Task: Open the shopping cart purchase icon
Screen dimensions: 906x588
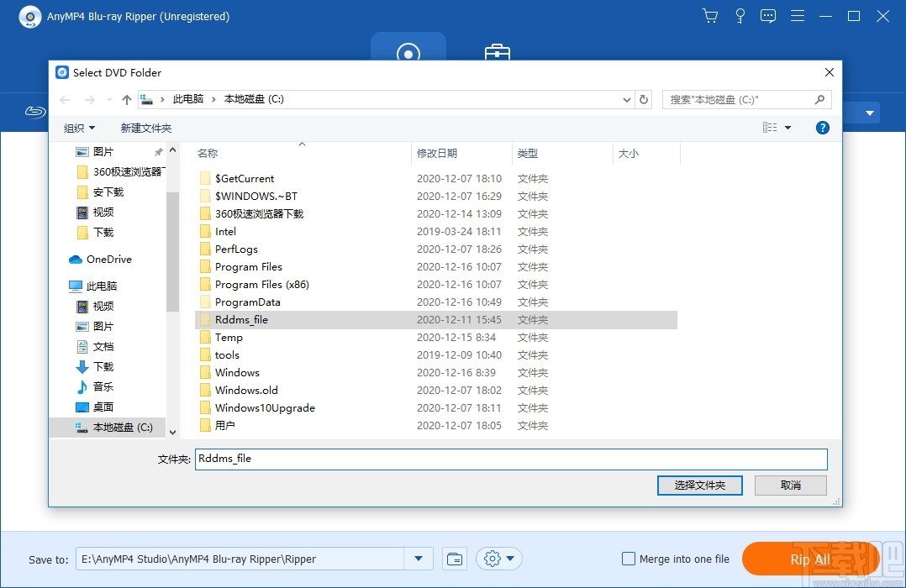Action: point(710,15)
